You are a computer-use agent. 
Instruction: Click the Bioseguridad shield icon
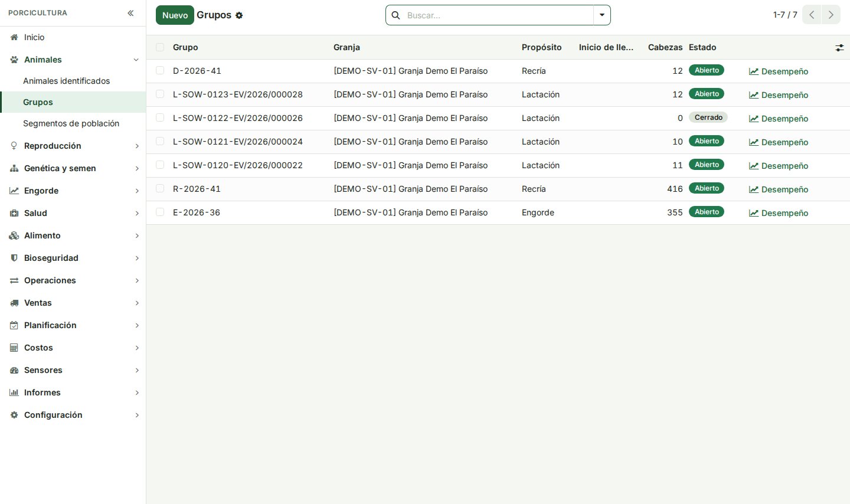[x=14, y=258]
